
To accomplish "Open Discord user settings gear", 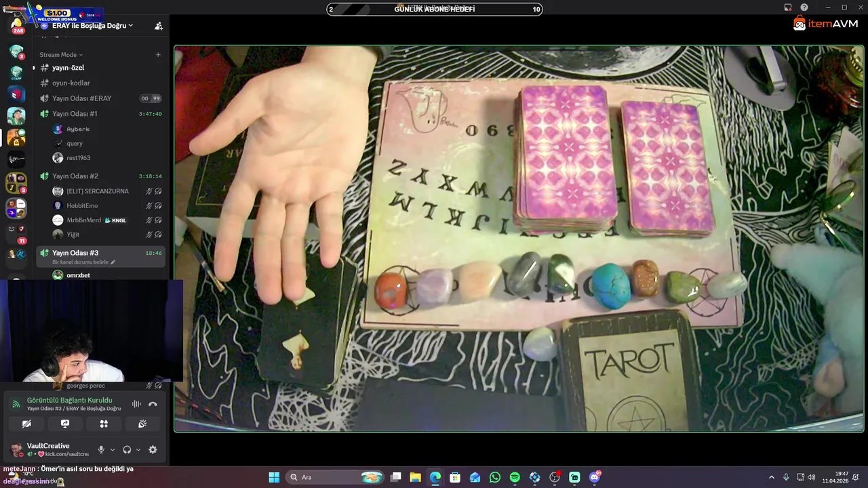I will coord(153,449).
